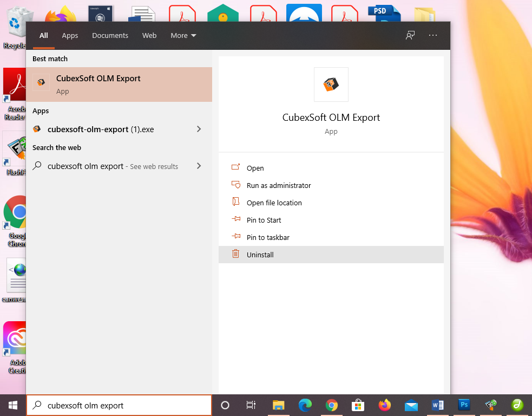Open Microsoft Store taskbar icon
The height and width of the screenshot is (416, 532).
tap(358, 405)
